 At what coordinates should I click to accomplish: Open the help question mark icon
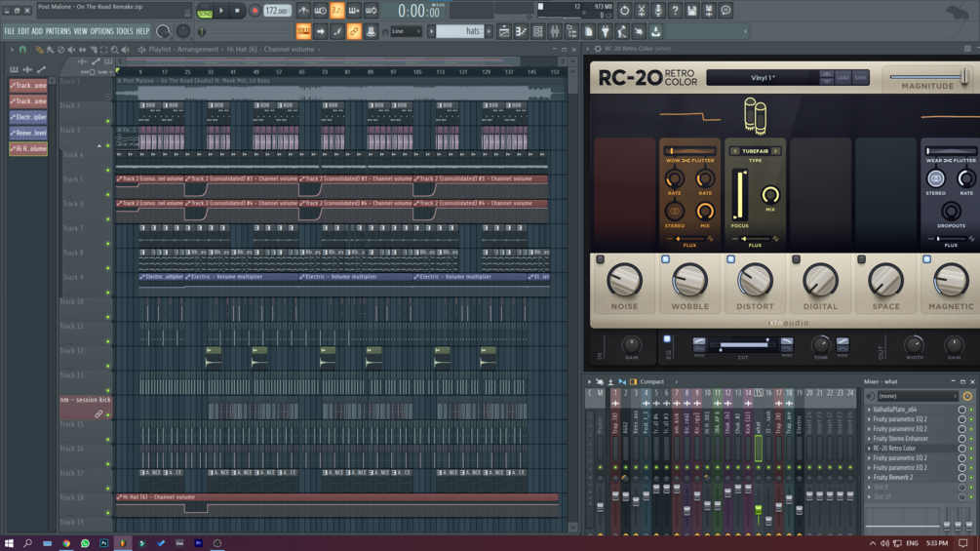point(675,11)
